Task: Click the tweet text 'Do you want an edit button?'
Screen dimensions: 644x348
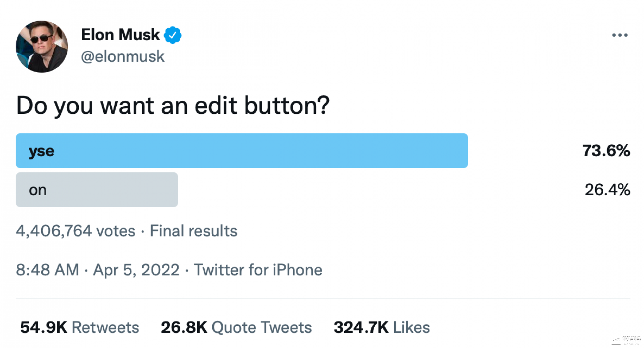Action: [x=173, y=105]
